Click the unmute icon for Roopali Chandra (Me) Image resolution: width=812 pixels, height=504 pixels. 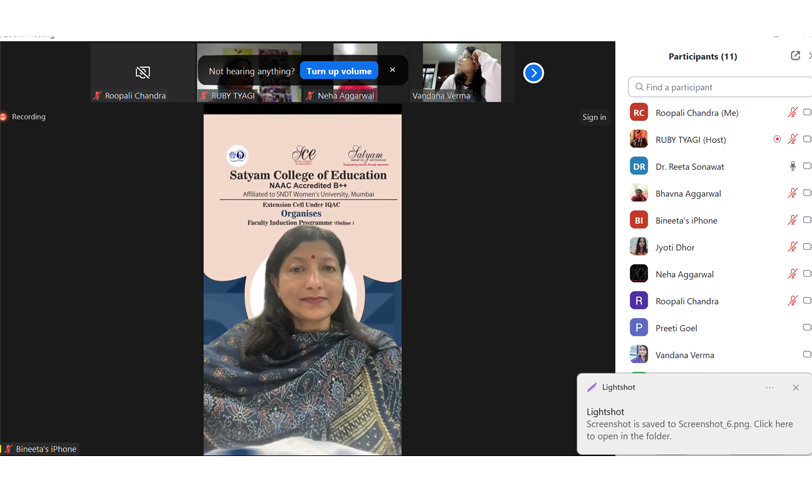pos(792,113)
